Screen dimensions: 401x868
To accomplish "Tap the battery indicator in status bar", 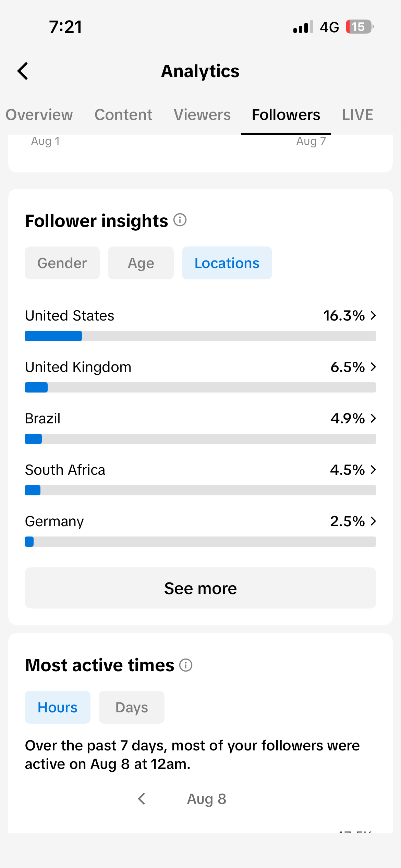I will [x=360, y=27].
